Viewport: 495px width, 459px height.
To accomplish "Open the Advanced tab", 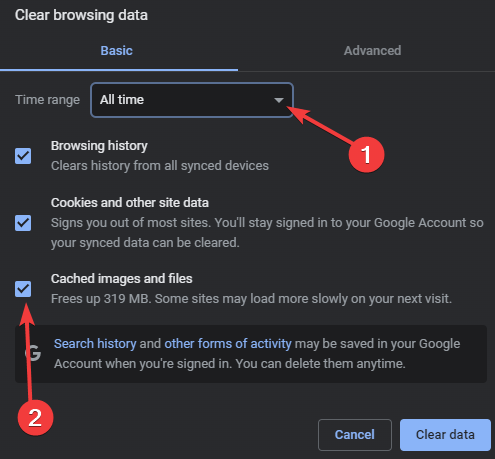I will pyautogui.click(x=372, y=51).
